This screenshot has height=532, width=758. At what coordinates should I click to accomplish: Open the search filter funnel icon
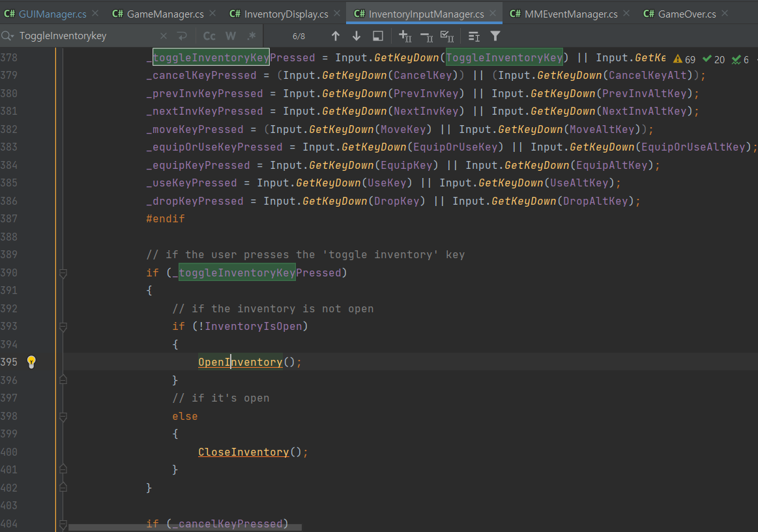[x=495, y=36]
